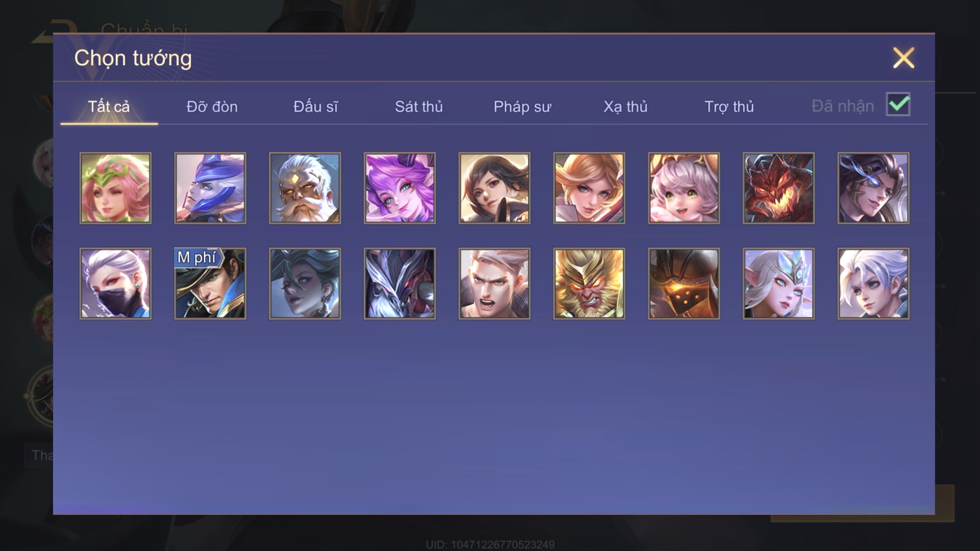Switch to the "Đỡ đòn" tab
Image resolution: width=980 pixels, height=551 pixels.
[x=212, y=107]
